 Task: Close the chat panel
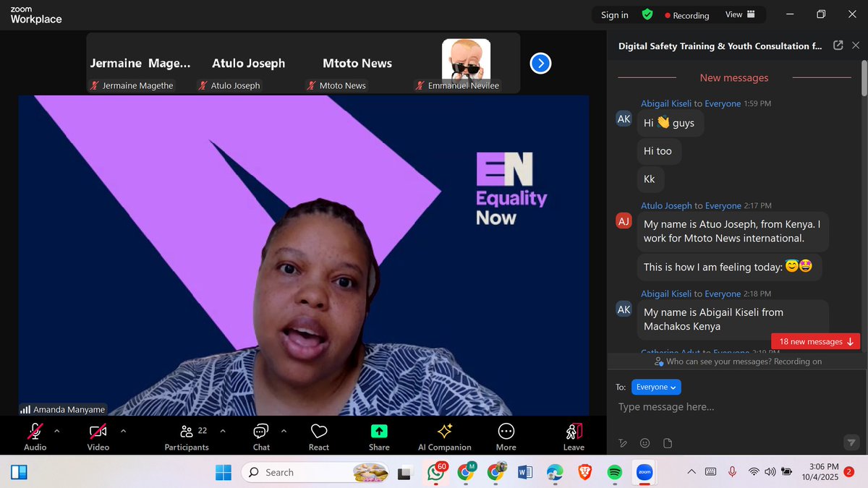tap(856, 46)
